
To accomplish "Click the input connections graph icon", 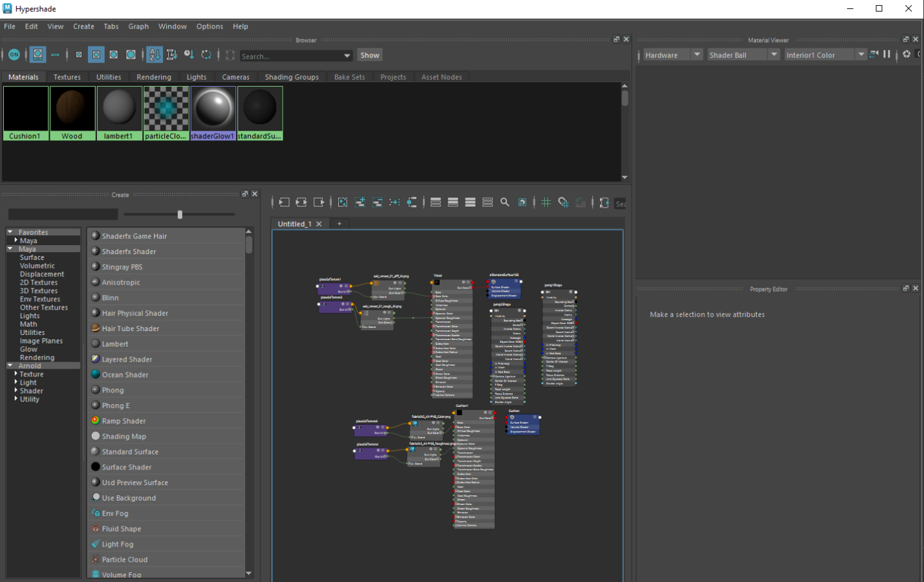I will pos(284,202).
